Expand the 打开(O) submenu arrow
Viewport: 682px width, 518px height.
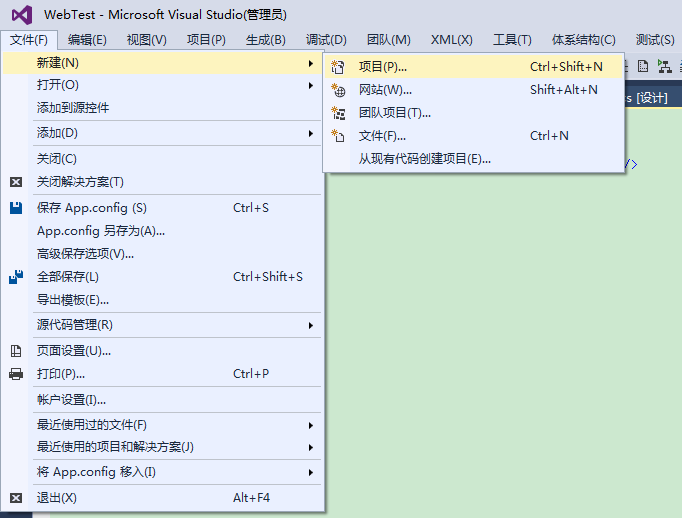(311, 85)
